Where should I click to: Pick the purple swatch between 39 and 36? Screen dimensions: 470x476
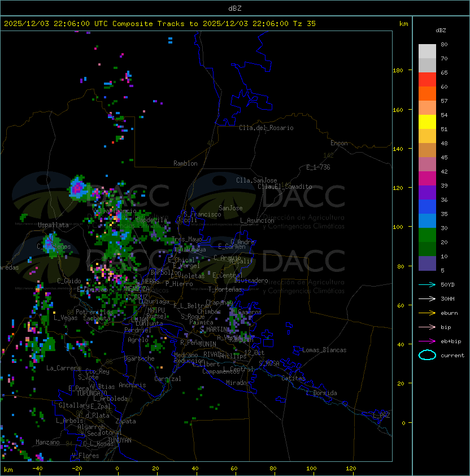(x=427, y=192)
